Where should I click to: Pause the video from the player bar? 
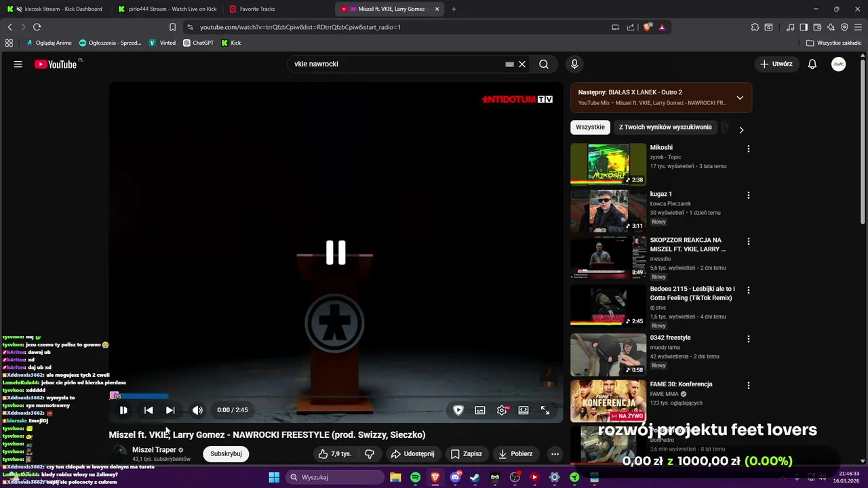click(123, 410)
